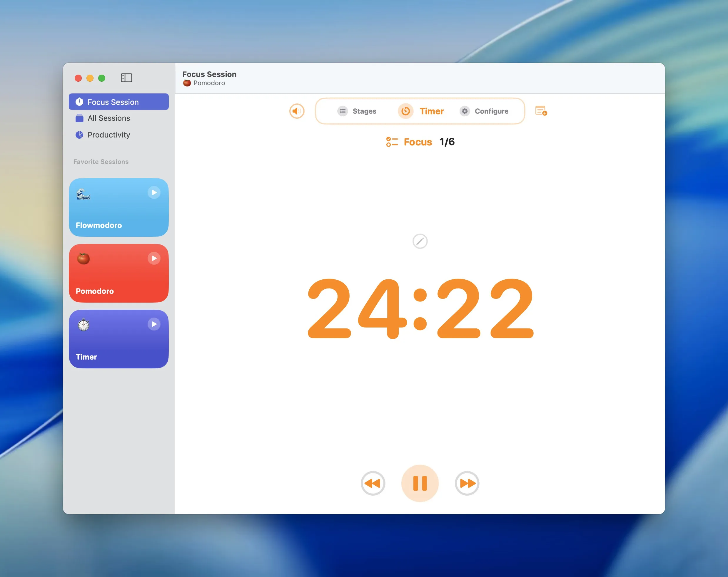728x577 pixels.
Task: Click the 24:22 countdown display
Action: [x=420, y=308]
